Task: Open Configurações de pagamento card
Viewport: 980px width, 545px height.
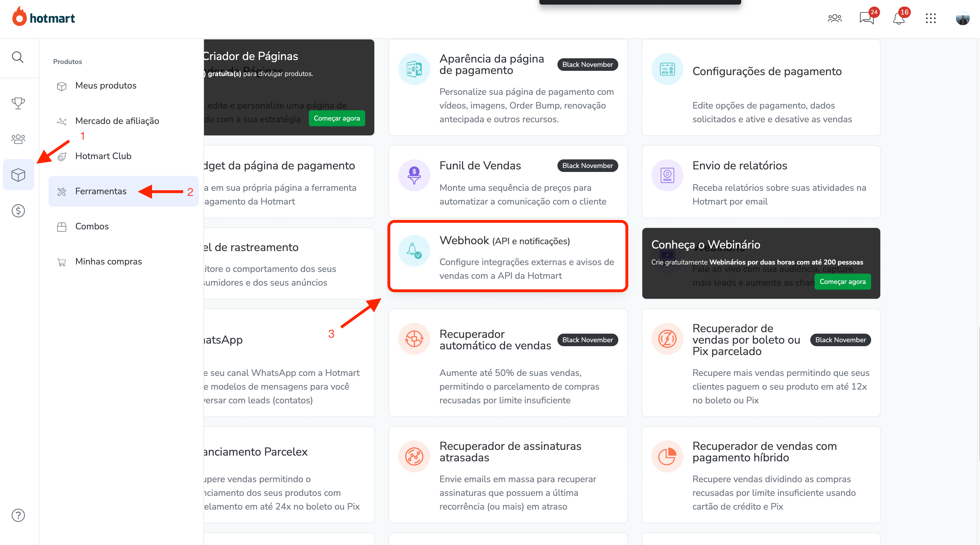Action: [761, 87]
